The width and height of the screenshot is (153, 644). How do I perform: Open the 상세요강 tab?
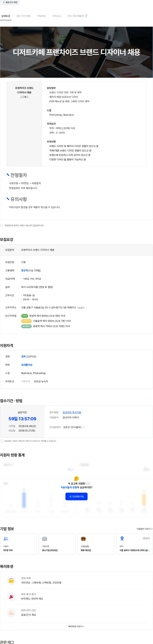pos(6,16)
